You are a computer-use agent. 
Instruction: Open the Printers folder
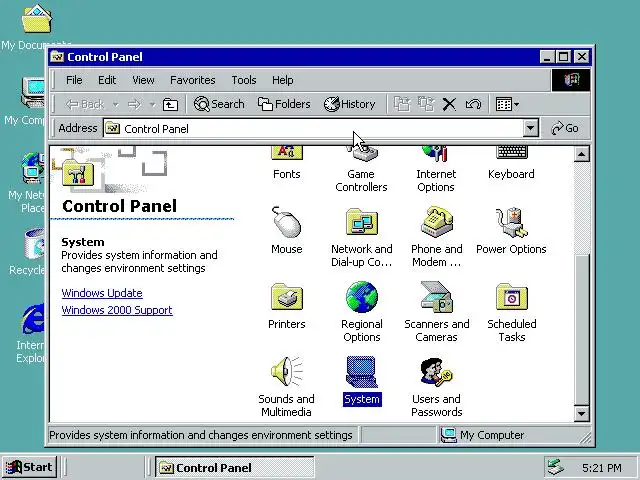pos(287,306)
